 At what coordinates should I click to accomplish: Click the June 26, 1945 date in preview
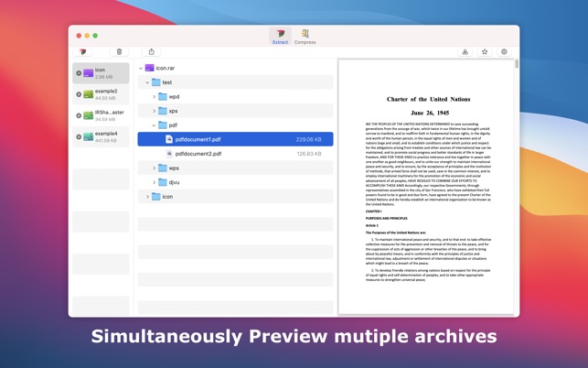(430, 113)
